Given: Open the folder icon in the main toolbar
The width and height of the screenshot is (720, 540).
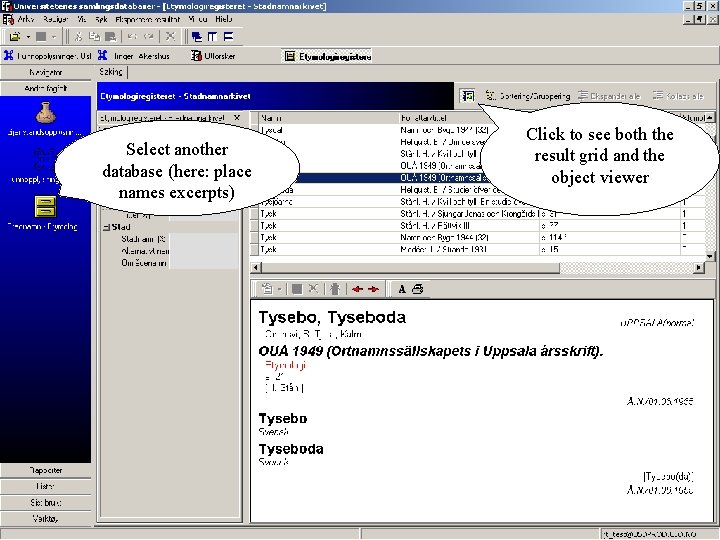Looking at the screenshot, I should click(15, 36).
